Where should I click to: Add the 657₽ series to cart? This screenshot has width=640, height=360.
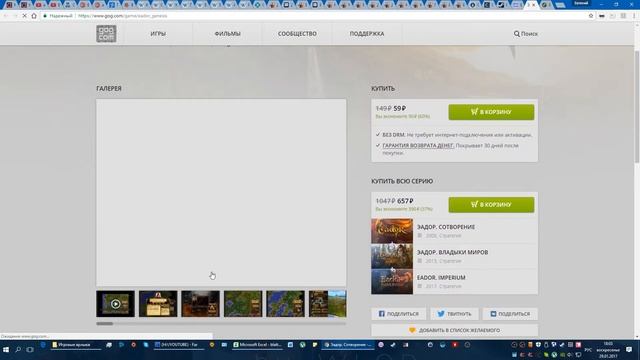pyautogui.click(x=491, y=204)
